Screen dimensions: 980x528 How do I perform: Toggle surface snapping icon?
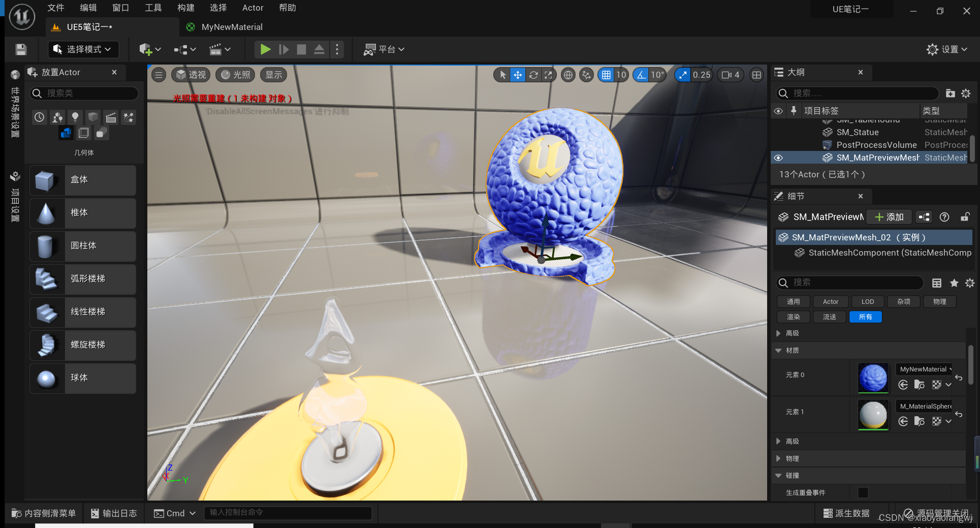coord(586,75)
